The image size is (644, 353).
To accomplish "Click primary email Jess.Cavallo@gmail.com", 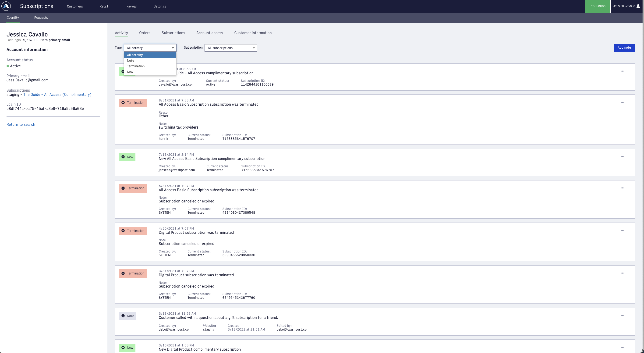I will coord(28,80).
